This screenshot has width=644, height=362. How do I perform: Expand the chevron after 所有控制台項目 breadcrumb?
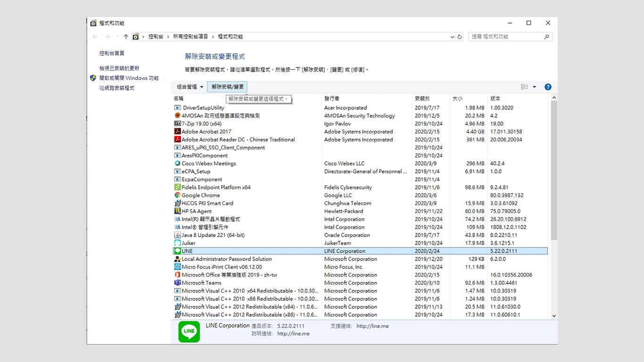(213, 37)
